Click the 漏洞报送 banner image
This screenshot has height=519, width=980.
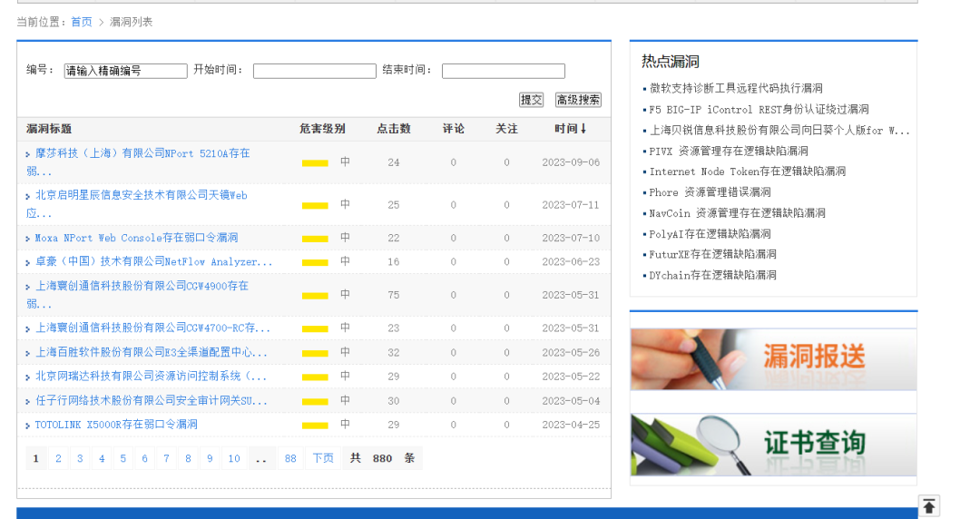(x=773, y=359)
